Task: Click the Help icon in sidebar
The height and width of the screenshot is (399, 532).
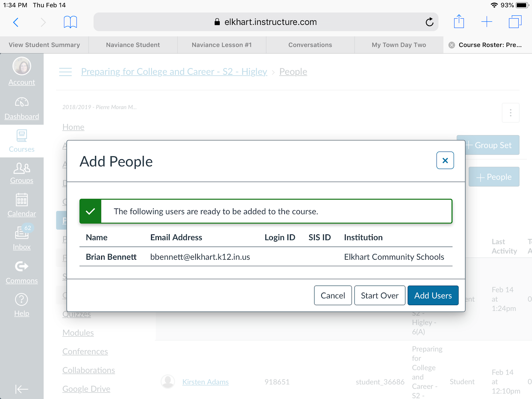Action: pos(21,304)
